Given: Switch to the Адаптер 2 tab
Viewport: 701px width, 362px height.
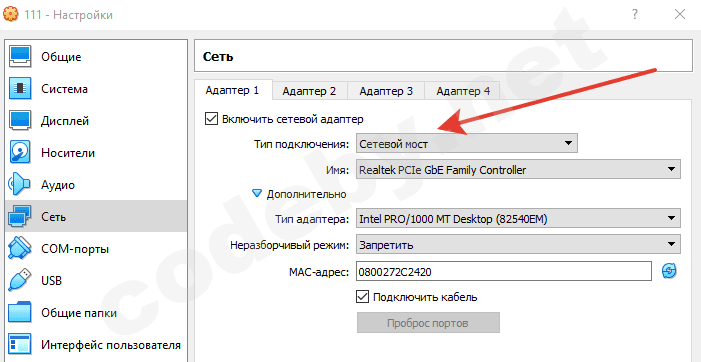Looking at the screenshot, I should (x=309, y=91).
